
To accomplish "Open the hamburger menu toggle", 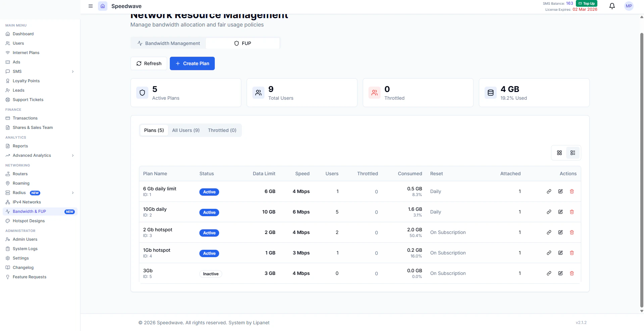I will tap(91, 6).
